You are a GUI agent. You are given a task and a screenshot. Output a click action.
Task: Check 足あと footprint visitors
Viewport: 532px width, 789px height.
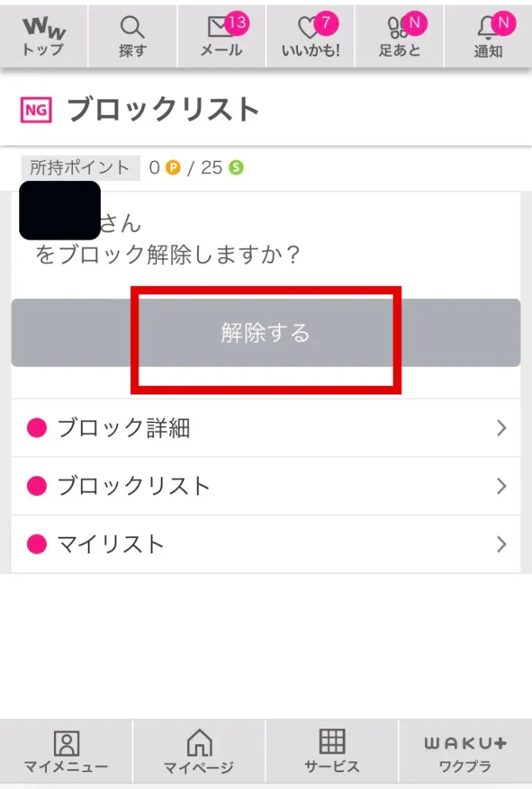[x=399, y=35]
